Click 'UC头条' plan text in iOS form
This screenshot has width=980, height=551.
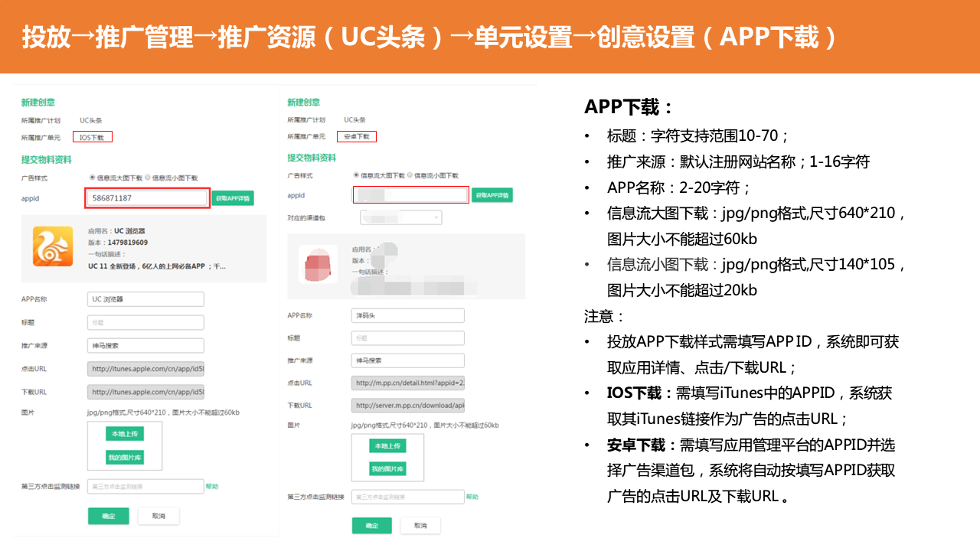pyautogui.click(x=91, y=120)
